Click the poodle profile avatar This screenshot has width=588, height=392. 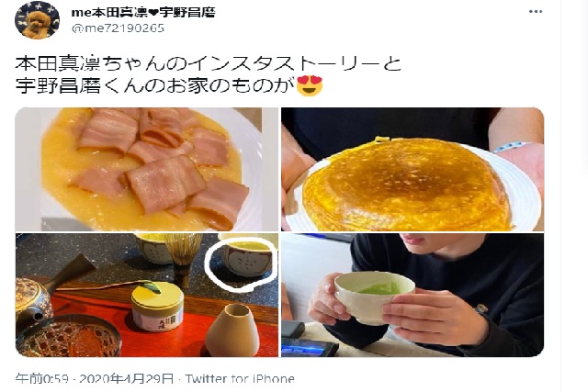[37, 19]
